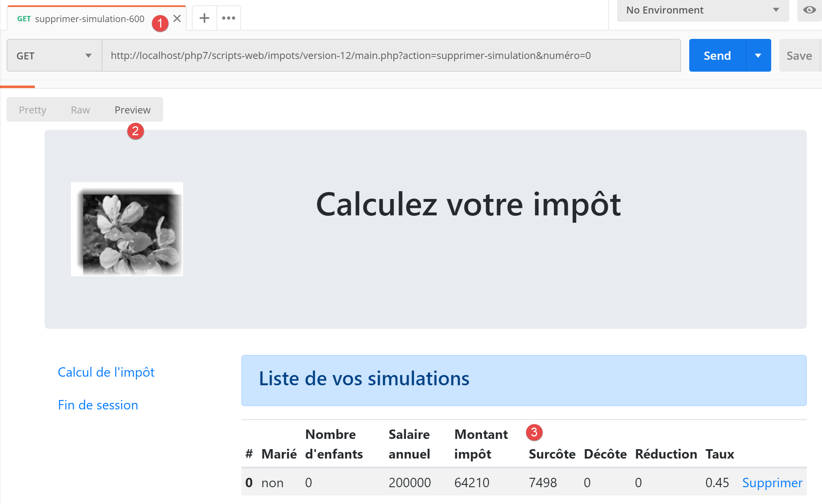Screen dimensions: 822x504
Task: Expand the Send button dropdown arrow
Action: pos(758,56)
